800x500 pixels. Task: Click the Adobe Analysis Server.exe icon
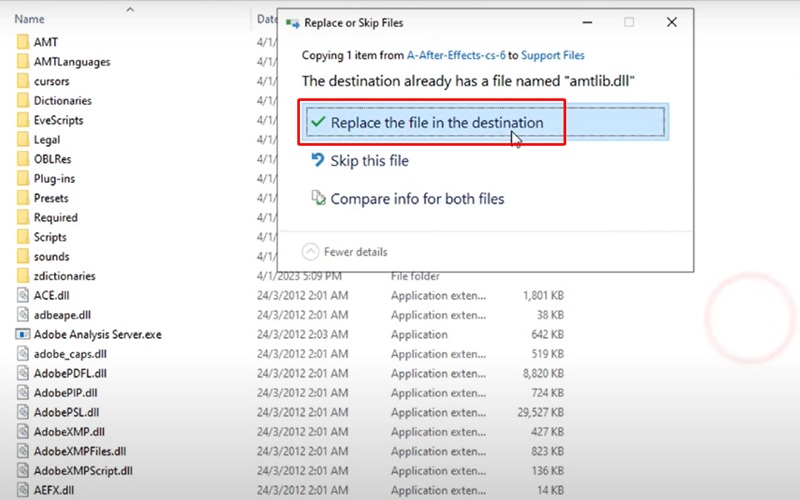coord(23,334)
